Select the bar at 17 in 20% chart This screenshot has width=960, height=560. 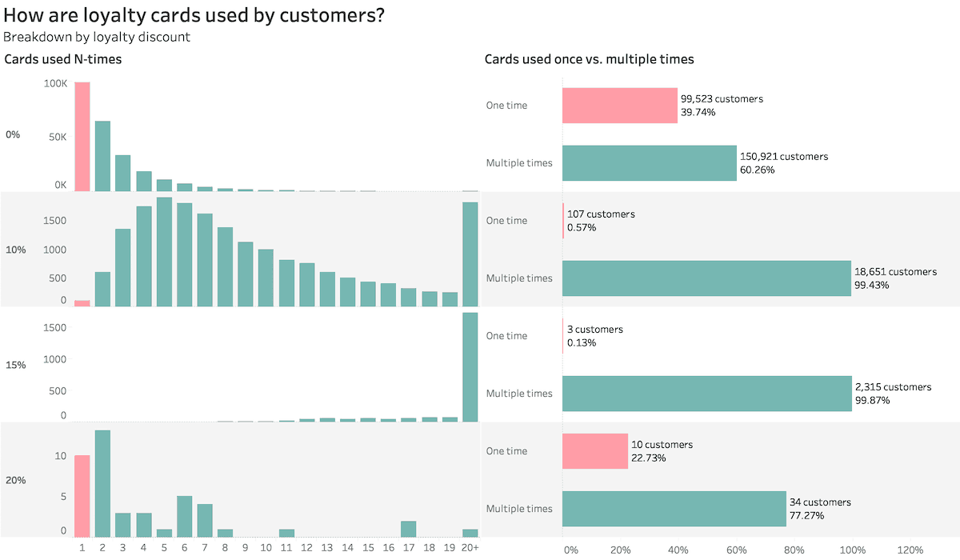(x=409, y=529)
